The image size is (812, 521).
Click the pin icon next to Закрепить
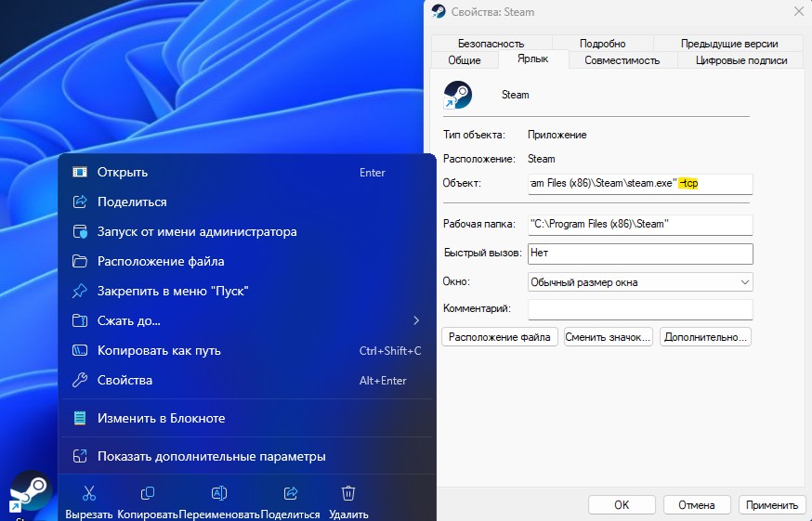[x=80, y=291]
